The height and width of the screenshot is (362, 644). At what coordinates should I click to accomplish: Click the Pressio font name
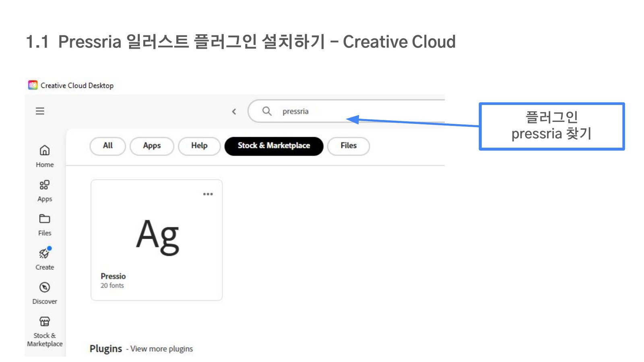pos(113,276)
